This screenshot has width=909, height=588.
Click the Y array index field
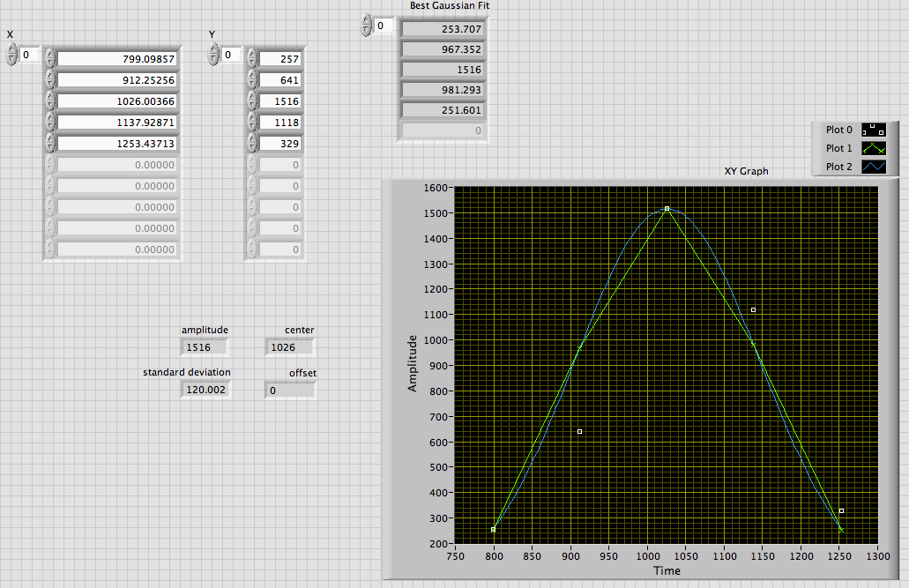click(x=232, y=55)
